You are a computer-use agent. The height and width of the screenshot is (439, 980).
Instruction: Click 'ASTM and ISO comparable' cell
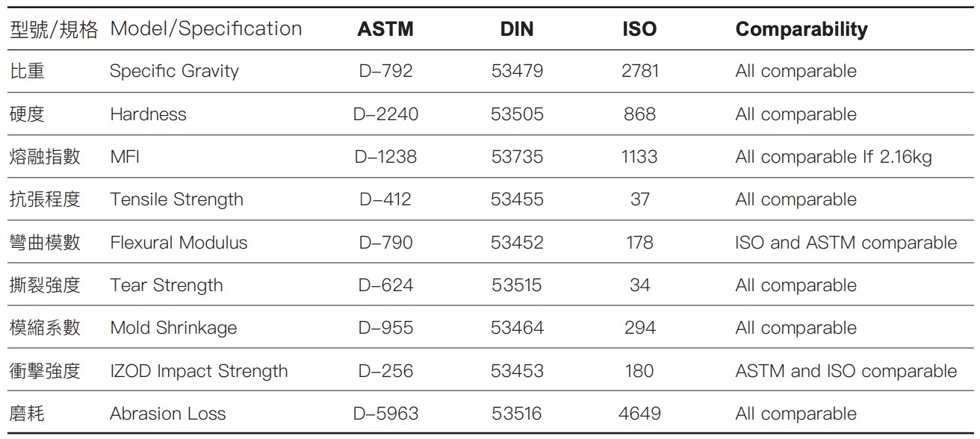(846, 371)
